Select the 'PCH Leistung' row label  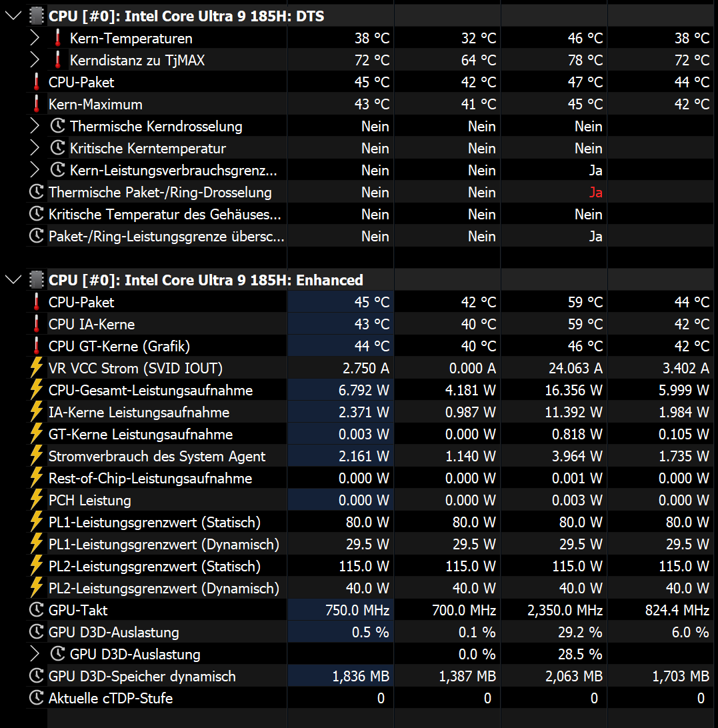click(89, 501)
